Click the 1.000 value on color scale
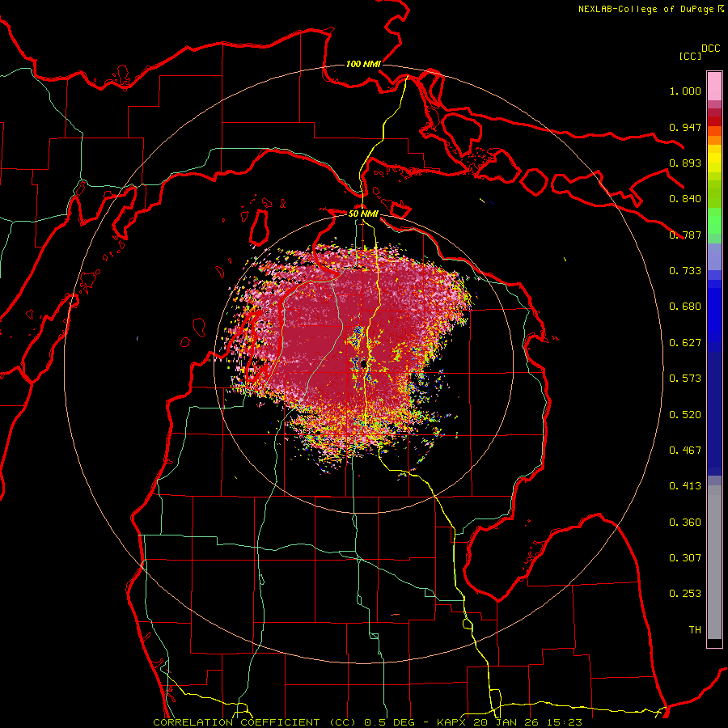The image size is (728, 728). pos(685,91)
